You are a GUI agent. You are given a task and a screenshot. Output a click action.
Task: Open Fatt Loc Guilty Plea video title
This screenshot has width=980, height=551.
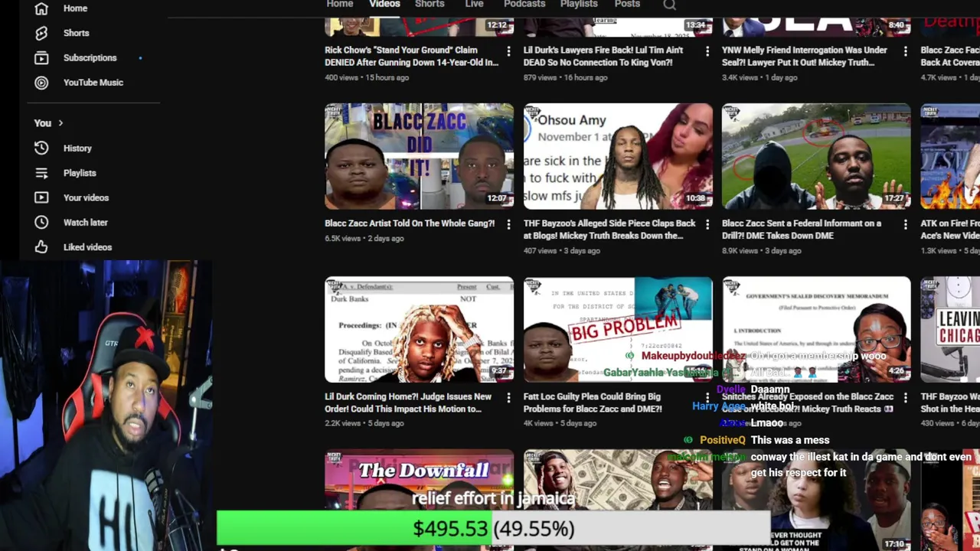[593, 403]
